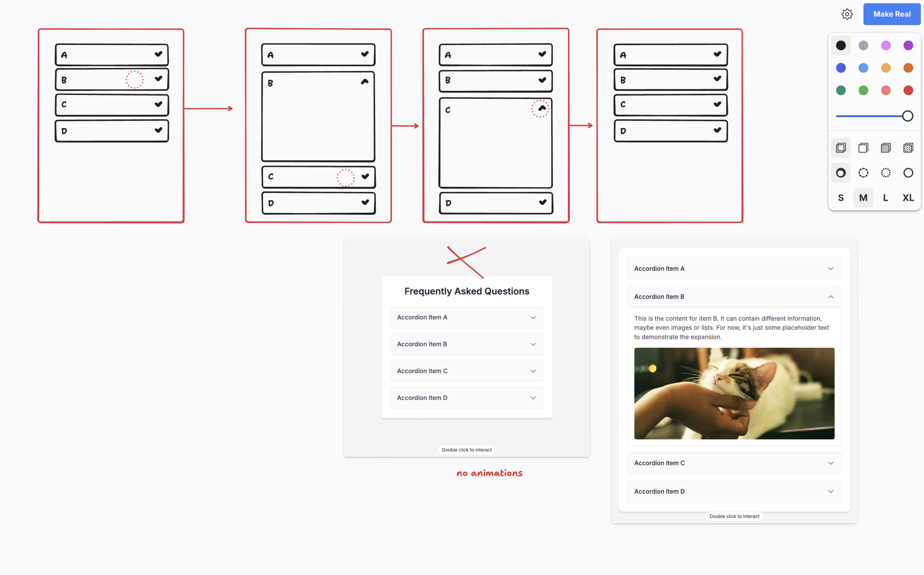Viewport: 924px width, 575px height.
Task: Click Double click to interact under FAQ
Action: [x=467, y=449]
